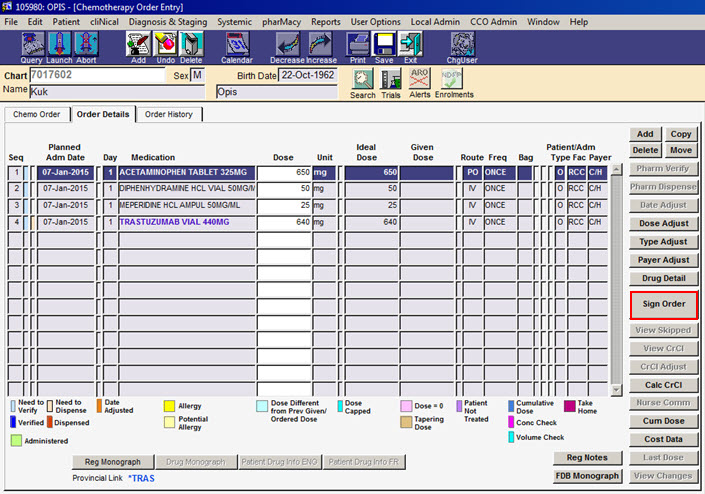Click the green Administered legend swatch
The width and height of the screenshot is (705, 494).
[16, 441]
